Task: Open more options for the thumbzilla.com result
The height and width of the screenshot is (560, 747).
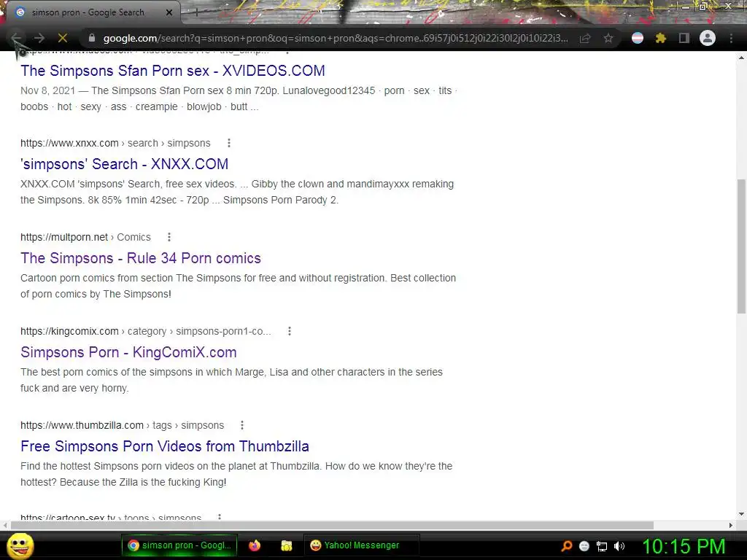Action: (242, 425)
